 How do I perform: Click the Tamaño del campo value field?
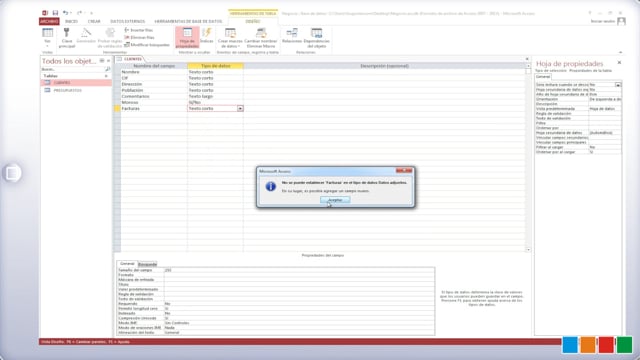point(299,270)
